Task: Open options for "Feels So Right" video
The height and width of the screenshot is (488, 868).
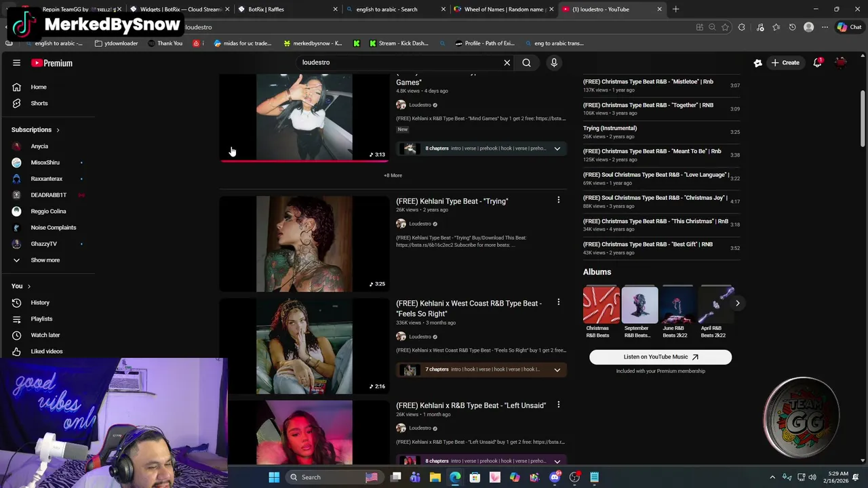Action: 558,302
